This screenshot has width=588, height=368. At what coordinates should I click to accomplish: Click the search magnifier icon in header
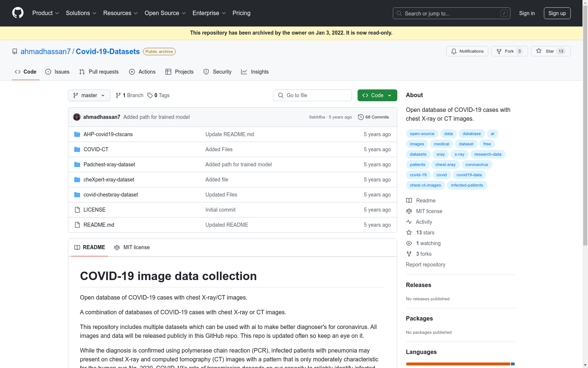click(399, 13)
